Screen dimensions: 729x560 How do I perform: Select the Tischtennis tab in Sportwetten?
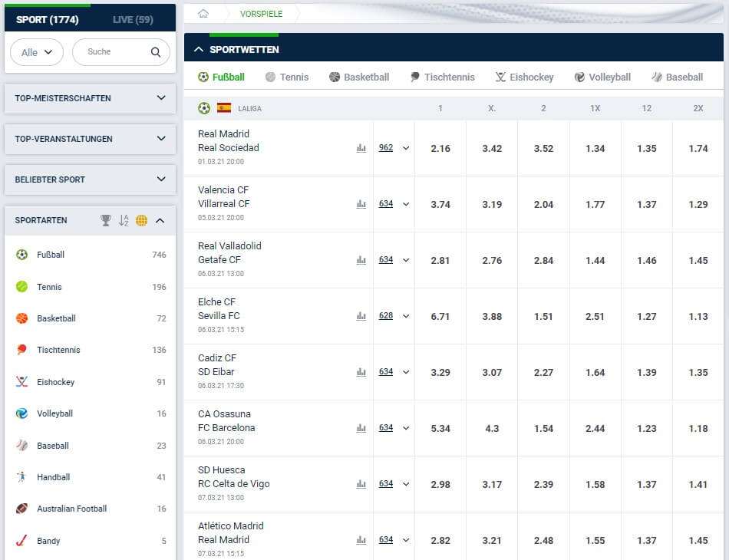pyautogui.click(x=443, y=77)
